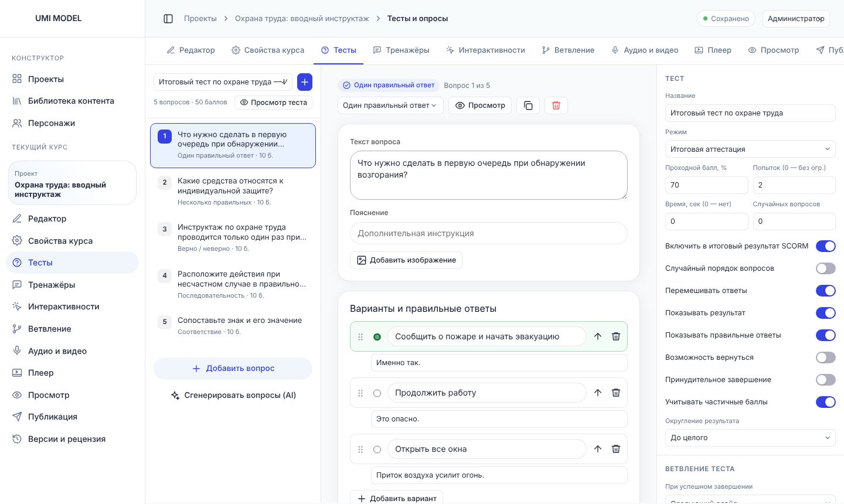The width and height of the screenshot is (844, 504).
Task: Delete the 'Сообщить о пожаре' answer option
Action: click(x=616, y=336)
